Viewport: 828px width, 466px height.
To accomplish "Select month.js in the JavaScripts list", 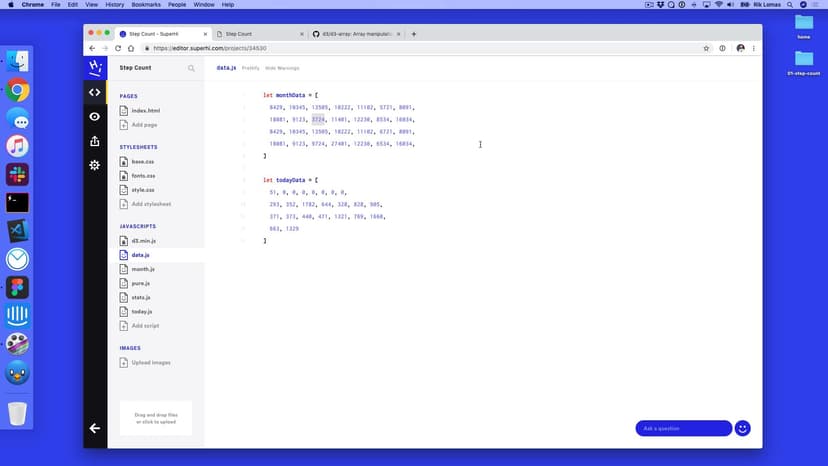I will 143,269.
